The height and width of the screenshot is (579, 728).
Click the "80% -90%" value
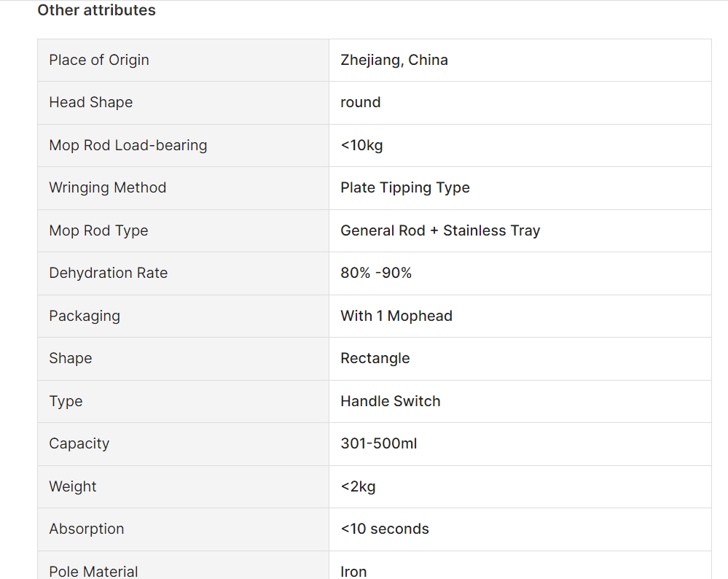(376, 273)
